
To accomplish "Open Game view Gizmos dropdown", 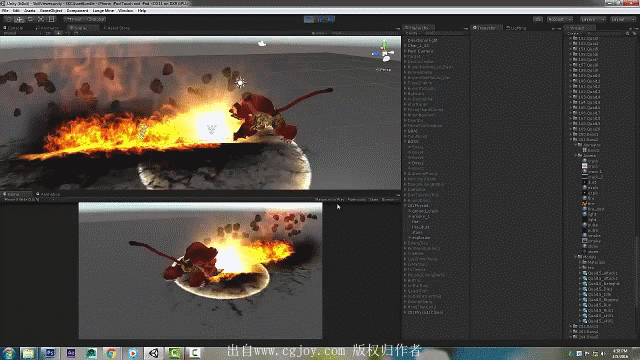I will coord(389,200).
